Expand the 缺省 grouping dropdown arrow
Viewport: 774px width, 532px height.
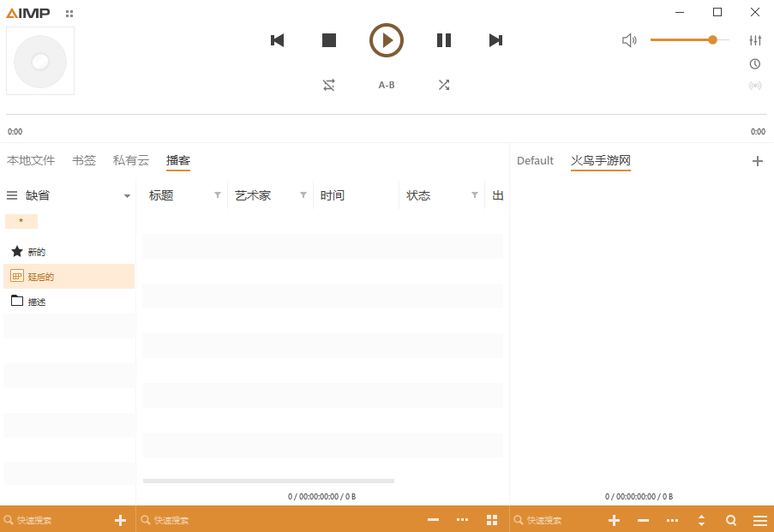tap(127, 196)
